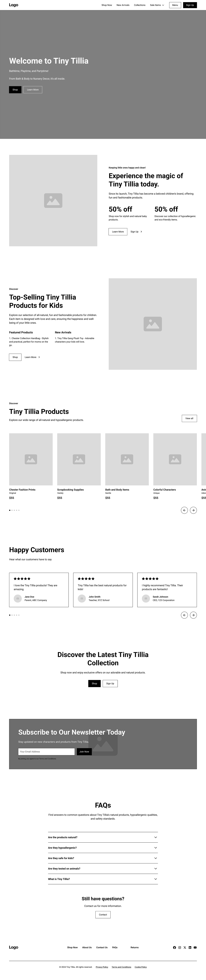This screenshot has width=206, height=980.
Task: Expand the Sale Items dropdown menu
Action: click(157, 5)
